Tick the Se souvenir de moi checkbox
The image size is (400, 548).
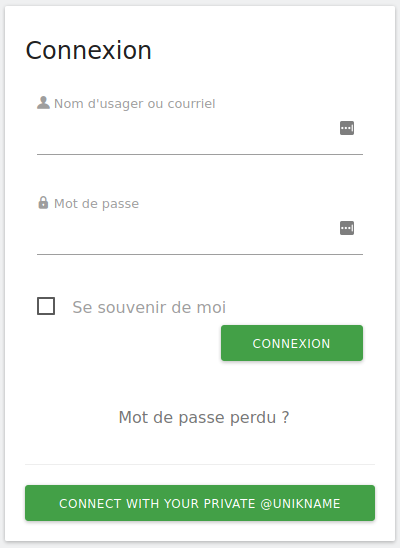[x=46, y=306]
